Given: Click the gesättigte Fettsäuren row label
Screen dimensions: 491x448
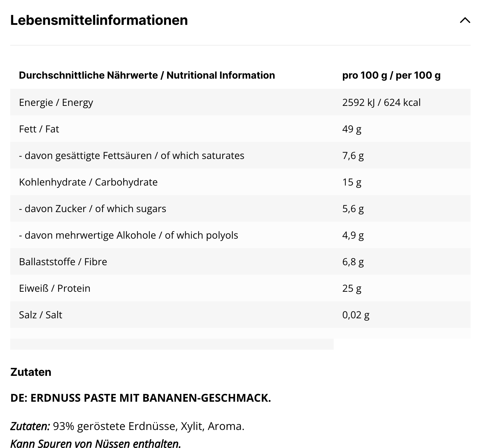Looking at the screenshot, I should click(131, 156).
